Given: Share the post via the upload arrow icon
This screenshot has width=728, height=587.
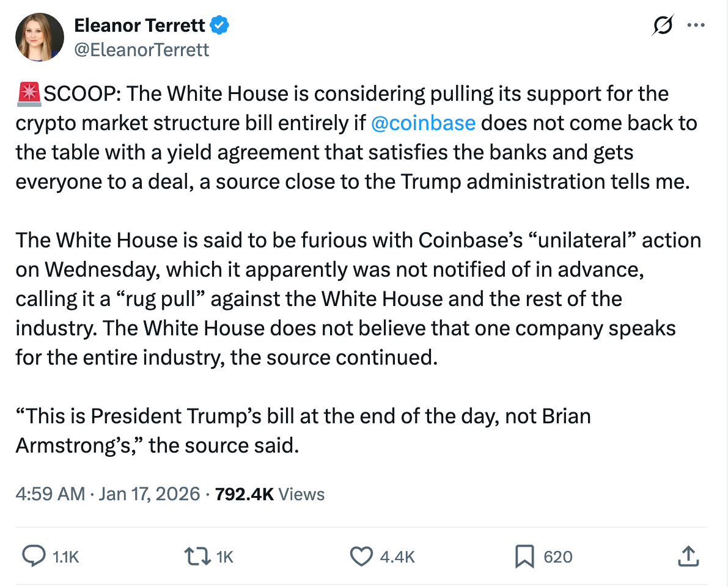Looking at the screenshot, I should point(688,556).
